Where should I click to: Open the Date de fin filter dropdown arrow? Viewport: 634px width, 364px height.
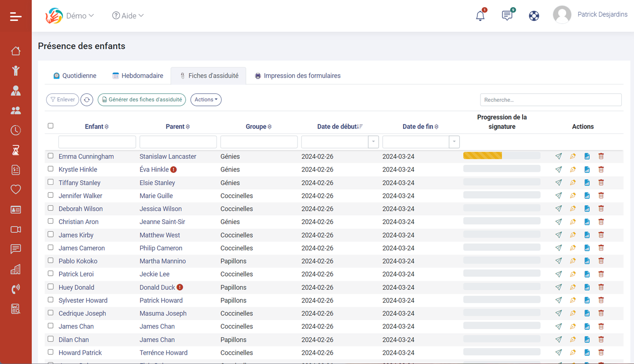[x=454, y=142]
